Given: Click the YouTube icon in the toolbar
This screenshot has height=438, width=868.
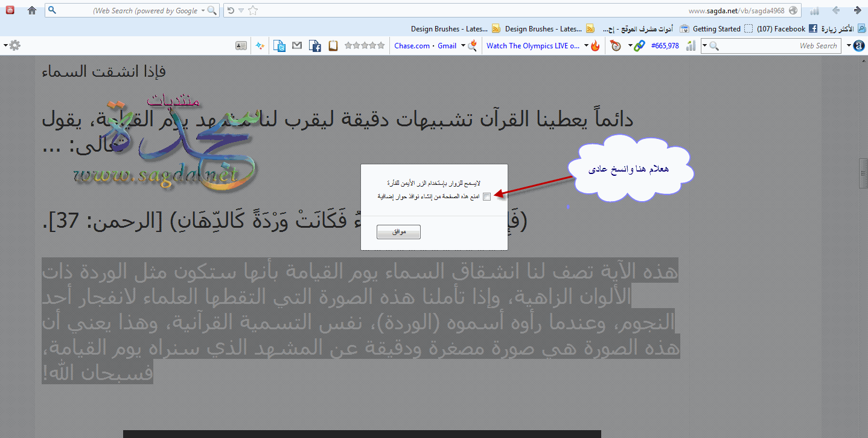Looking at the screenshot, I should coord(10,10).
